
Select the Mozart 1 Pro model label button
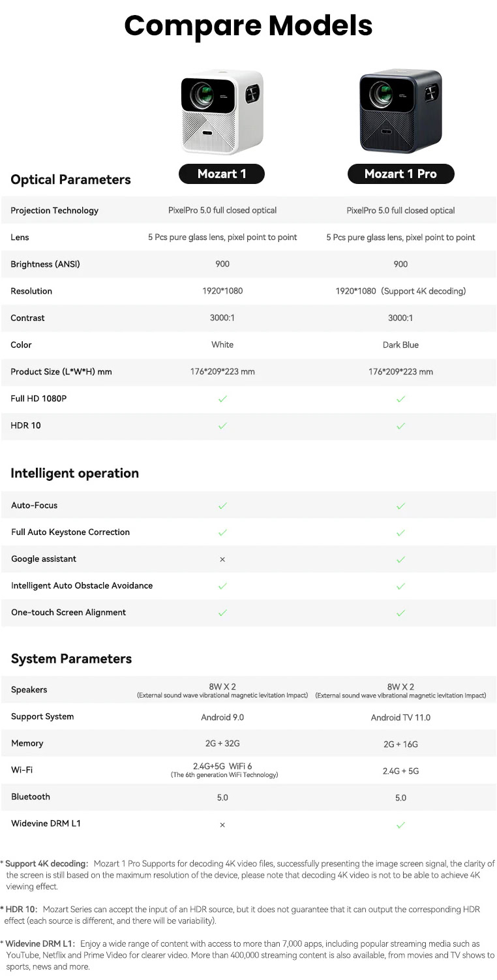click(x=400, y=174)
